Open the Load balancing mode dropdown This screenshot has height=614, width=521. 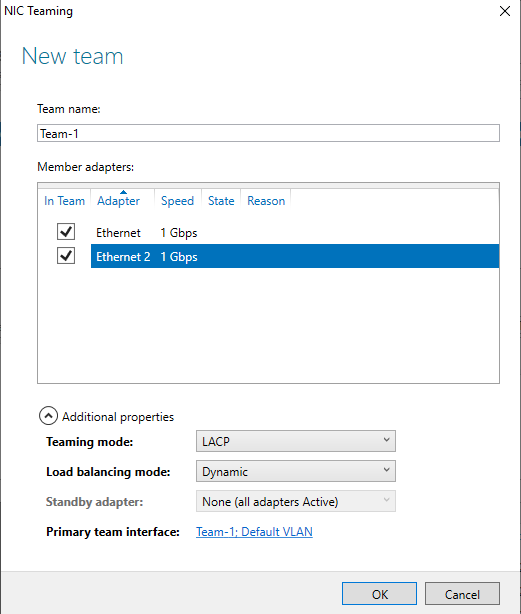coord(296,471)
